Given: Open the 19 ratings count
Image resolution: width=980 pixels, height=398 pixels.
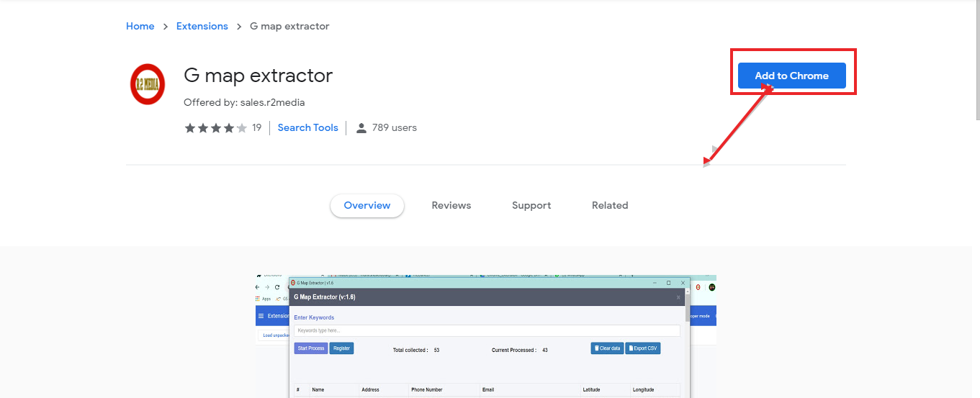Looking at the screenshot, I should [257, 127].
